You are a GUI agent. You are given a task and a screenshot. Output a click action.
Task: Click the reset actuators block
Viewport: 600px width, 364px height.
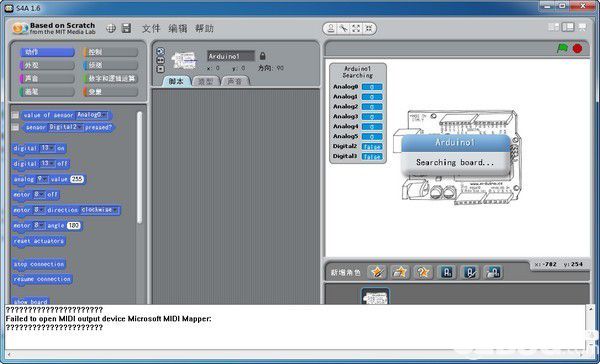tap(39, 241)
